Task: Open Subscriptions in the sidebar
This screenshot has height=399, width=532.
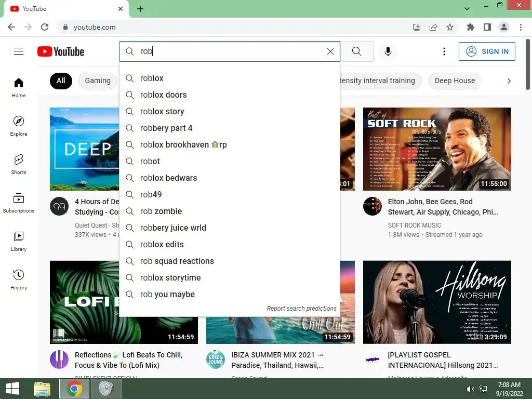Action: (19, 203)
